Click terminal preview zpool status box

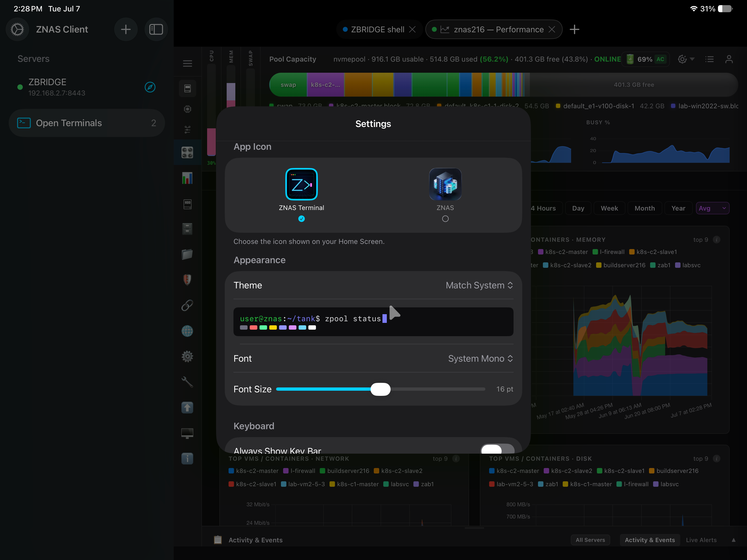coord(373,322)
